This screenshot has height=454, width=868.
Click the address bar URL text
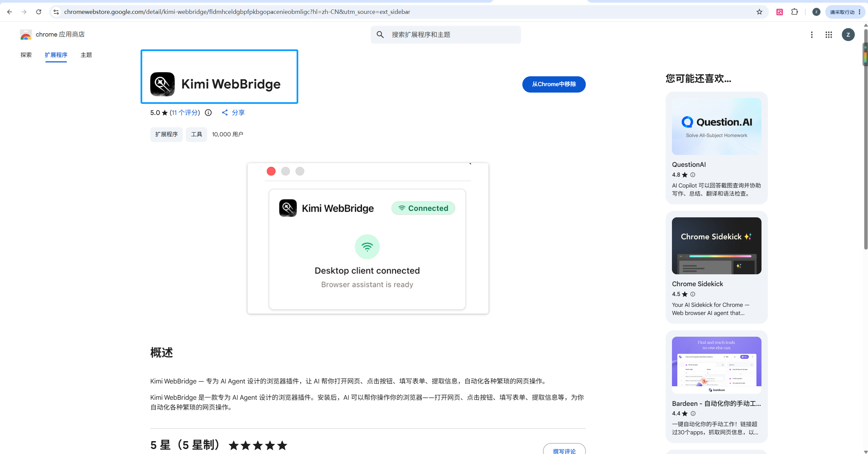click(x=237, y=12)
